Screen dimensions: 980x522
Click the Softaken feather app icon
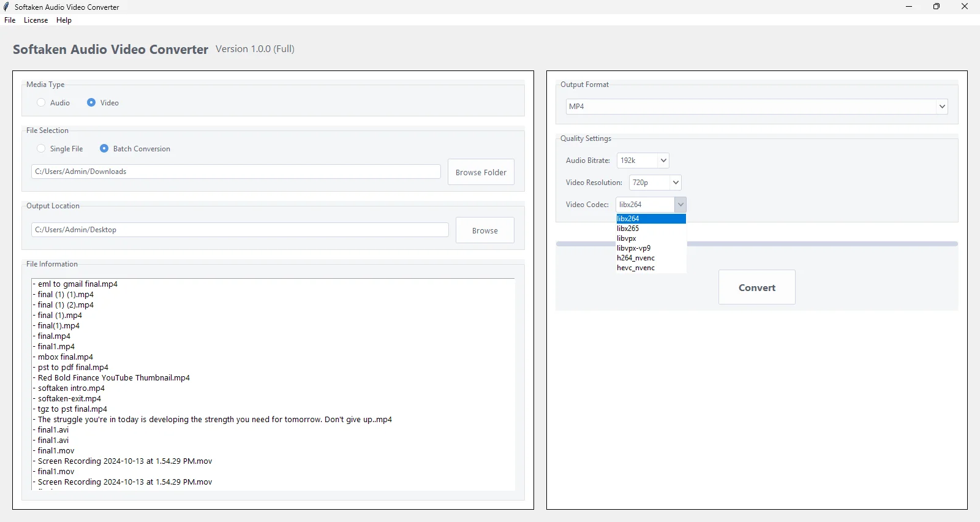[x=7, y=7]
